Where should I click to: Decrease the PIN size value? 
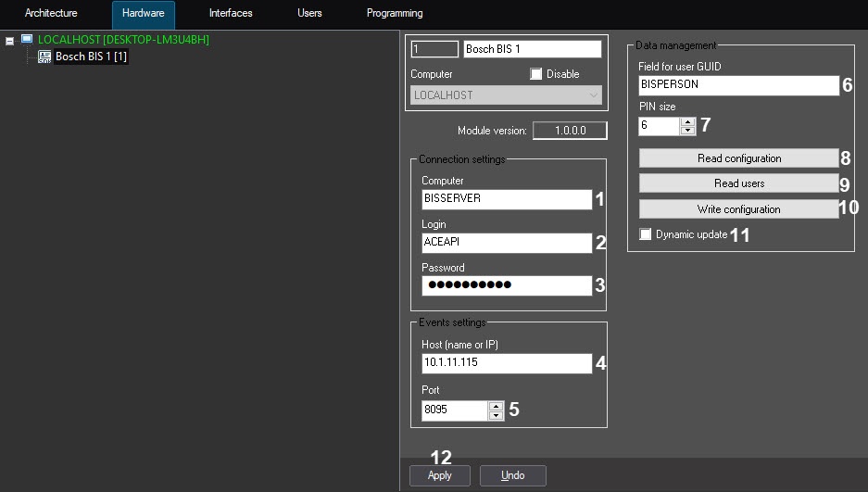[x=687, y=131]
